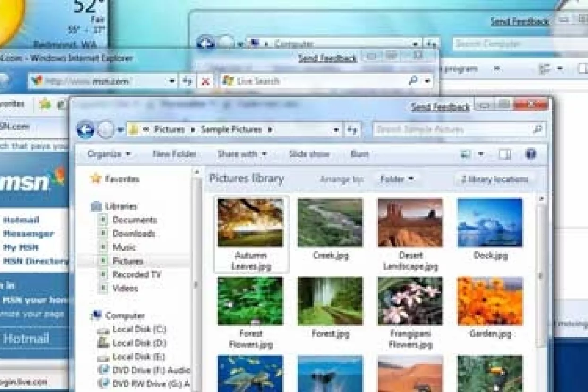The image size is (588, 392).
Task: Open the 2 library locations link
Action: [x=495, y=179]
